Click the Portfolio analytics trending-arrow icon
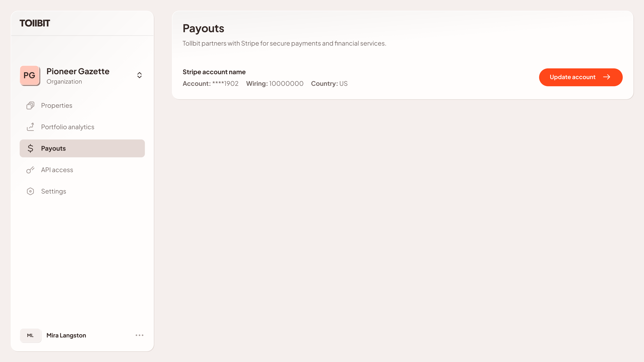The width and height of the screenshot is (644, 362). (x=30, y=127)
